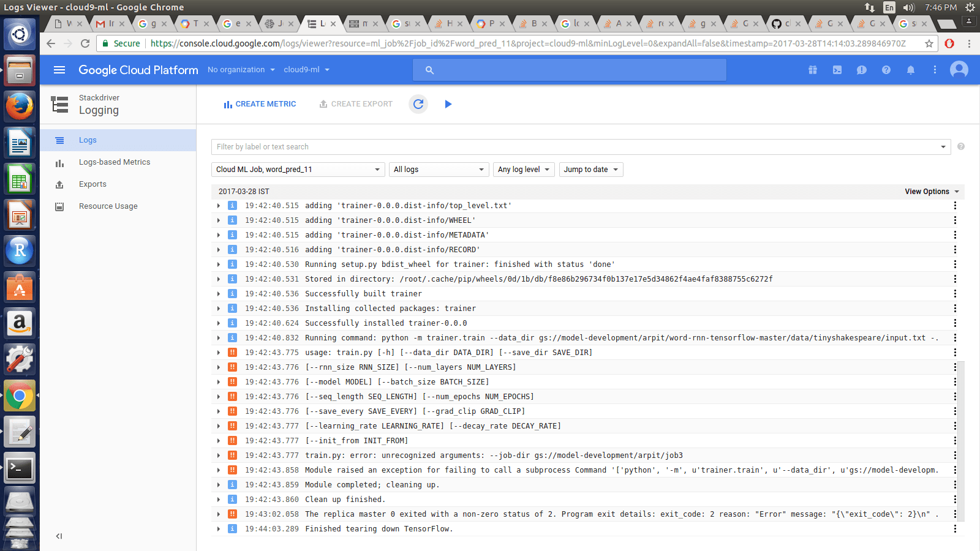Open the 'No organization' selector

click(241, 70)
